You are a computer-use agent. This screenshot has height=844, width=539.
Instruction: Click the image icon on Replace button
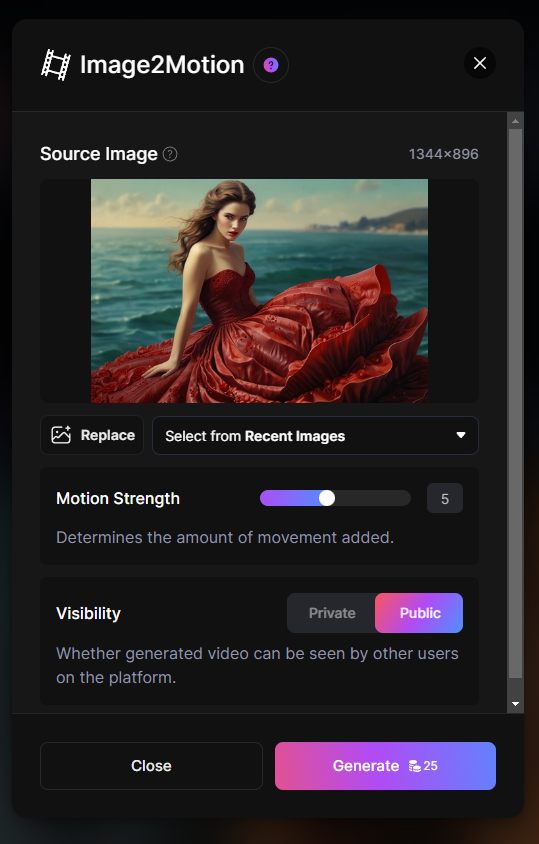[61, 435]
